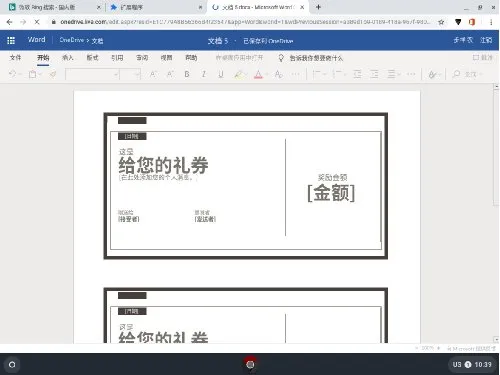Click the Chrome OS launcher circle
Viewport: 500px width, 375px height.
(12, 364)
